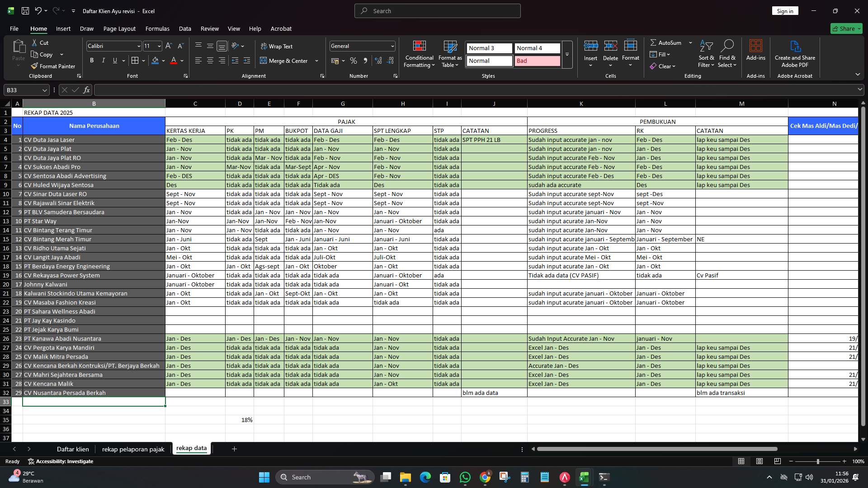
Task: Click the Sign in button
Action: [785, 10]
